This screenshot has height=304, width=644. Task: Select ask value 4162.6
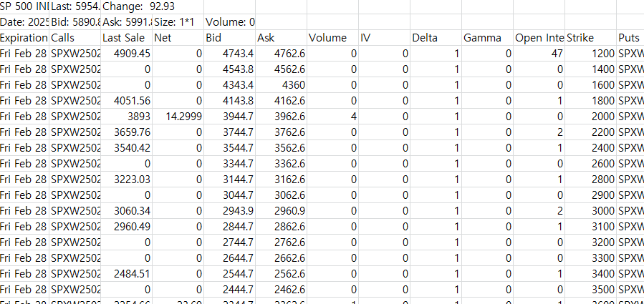point(281,101)
